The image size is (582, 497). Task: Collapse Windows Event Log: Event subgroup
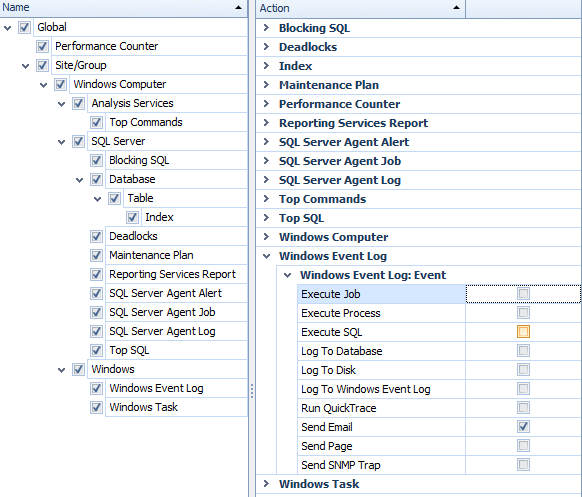tap(287, 275)
